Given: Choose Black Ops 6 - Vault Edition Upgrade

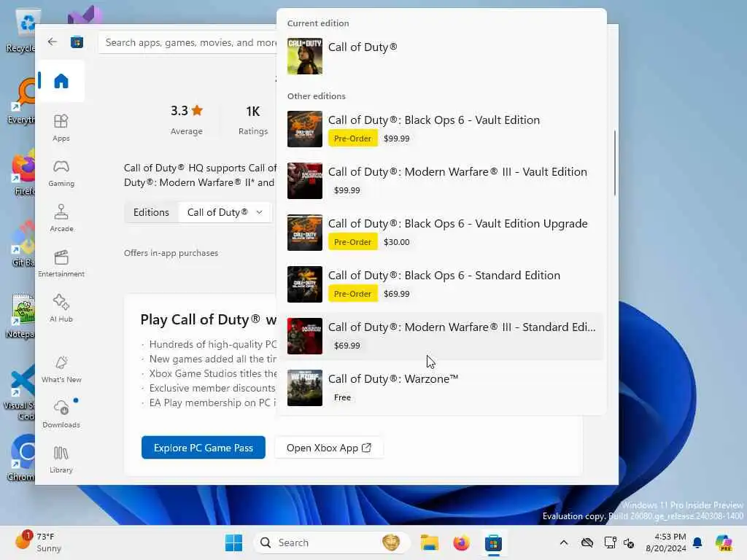Looking at the screenshot, I should [x=440, y=233].
